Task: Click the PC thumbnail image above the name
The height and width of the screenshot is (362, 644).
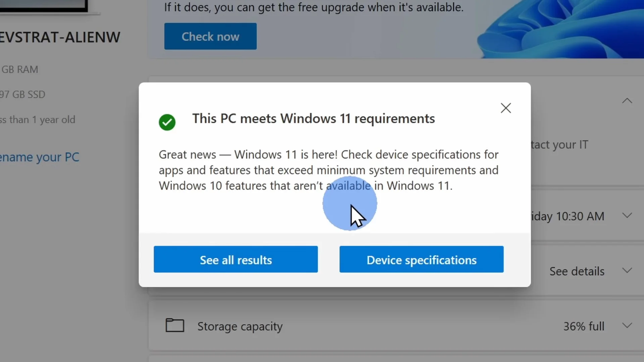Action: tap(44, 6)
